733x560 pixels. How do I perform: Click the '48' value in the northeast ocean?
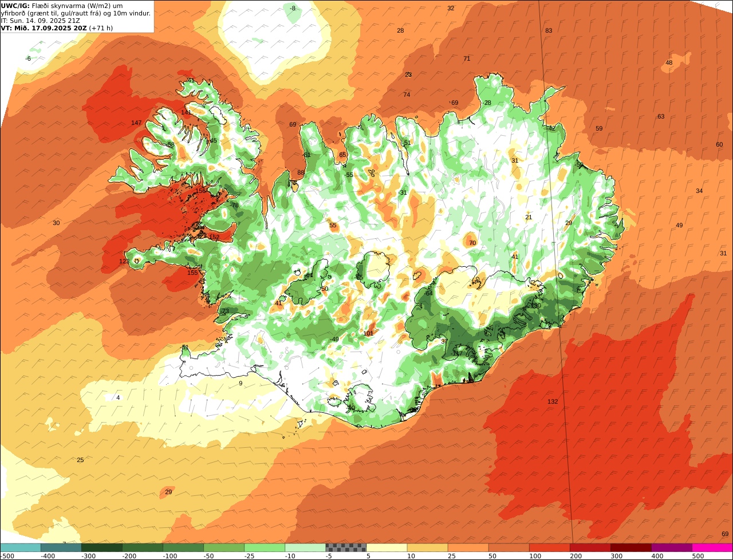669,63
